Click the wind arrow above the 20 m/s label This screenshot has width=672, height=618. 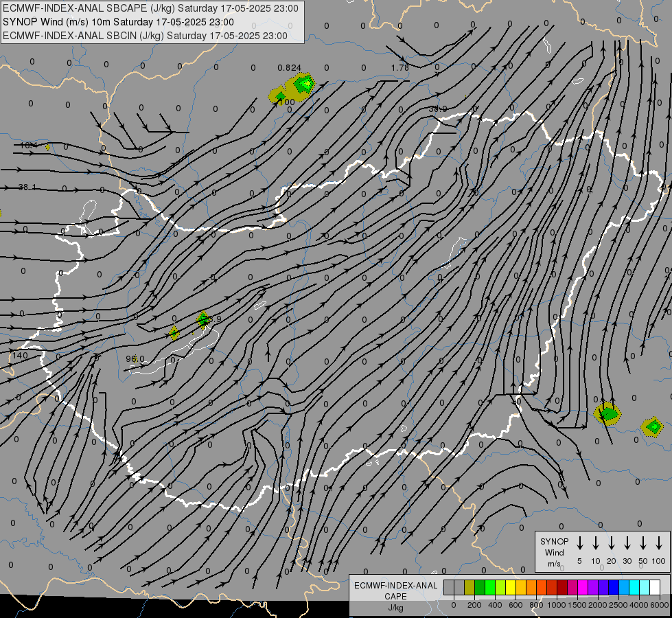[612, 542]
